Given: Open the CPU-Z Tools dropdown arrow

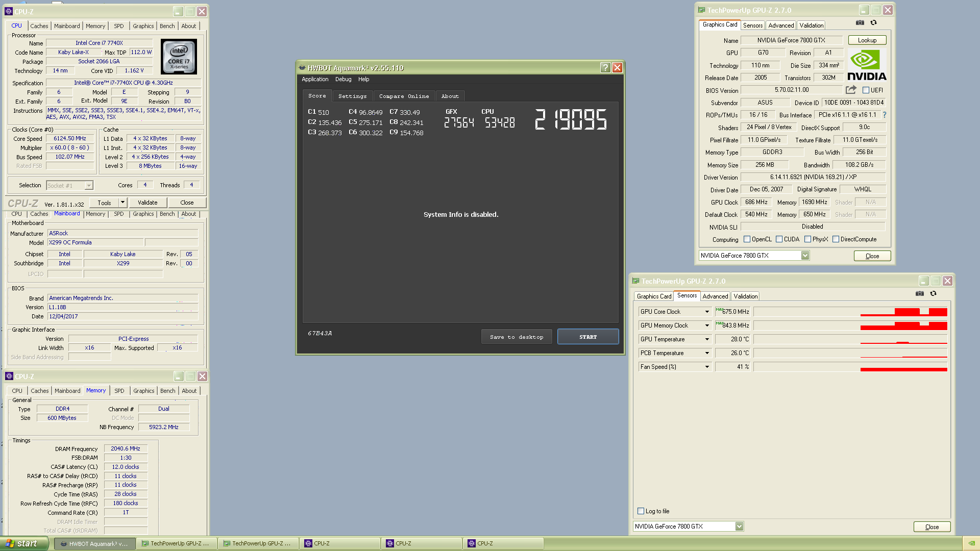Looking at the screenshot, I should point(122,203).
